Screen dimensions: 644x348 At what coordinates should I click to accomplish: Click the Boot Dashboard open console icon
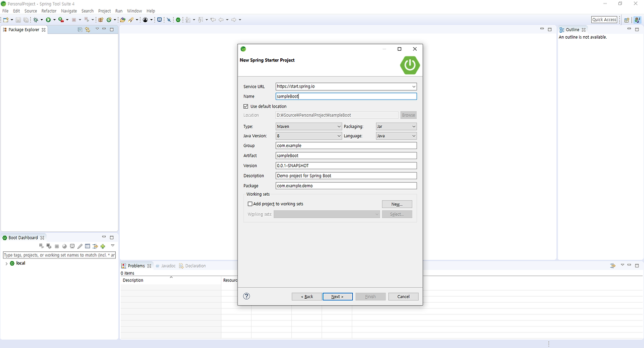pos(72,246)
